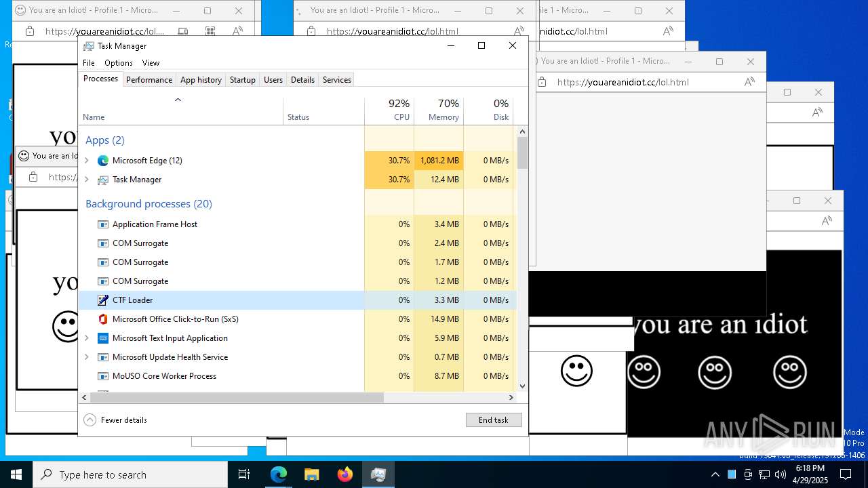
Task: Click the Read aloud icon in the Edge window right of Task Manager
Action: click(749, 82)
